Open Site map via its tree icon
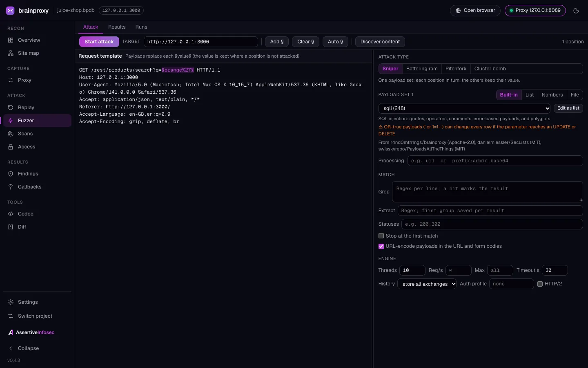588x368 pixels. [11, 53]
